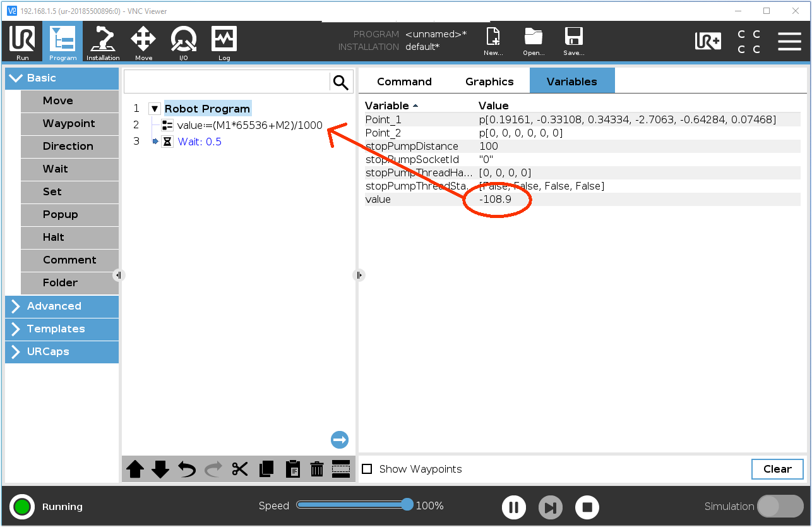Open the Installation screen
Viewport: 812px width, 527px height.
pos(102,41)
